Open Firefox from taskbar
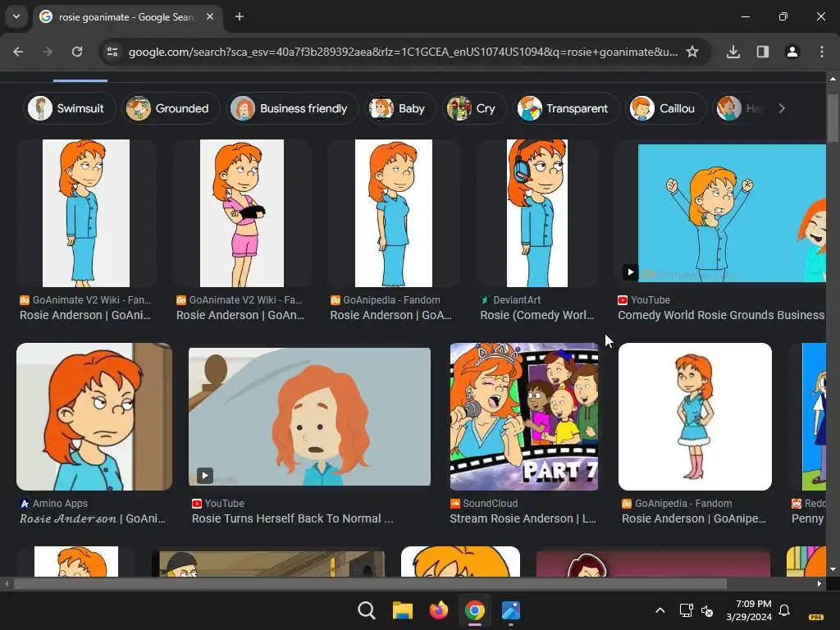Image resolution: width=840 pixels, height=630 pixels. (439, 610)
